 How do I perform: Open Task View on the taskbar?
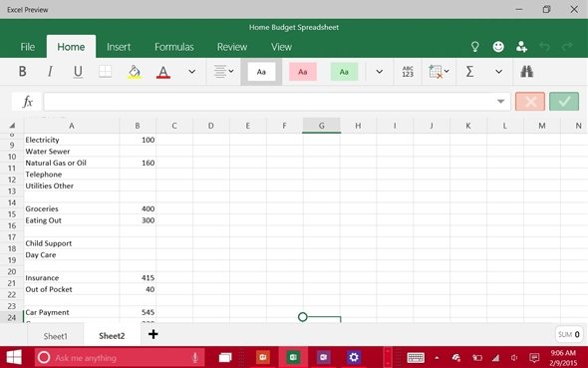pos(225,357)
